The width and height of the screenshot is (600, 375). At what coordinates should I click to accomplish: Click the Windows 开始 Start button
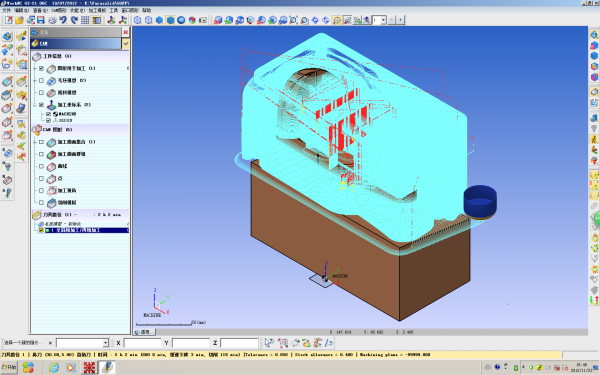click(9, 367)
